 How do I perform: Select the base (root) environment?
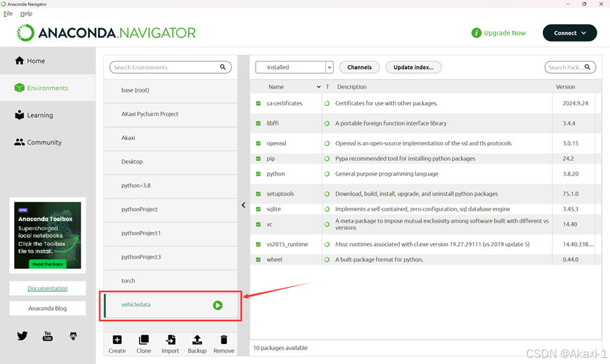tap(170, 90)
